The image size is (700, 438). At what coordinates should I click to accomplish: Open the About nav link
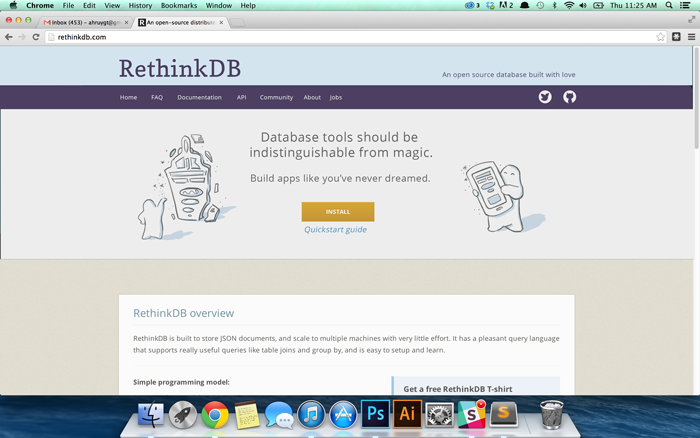[x=312, y=97]
